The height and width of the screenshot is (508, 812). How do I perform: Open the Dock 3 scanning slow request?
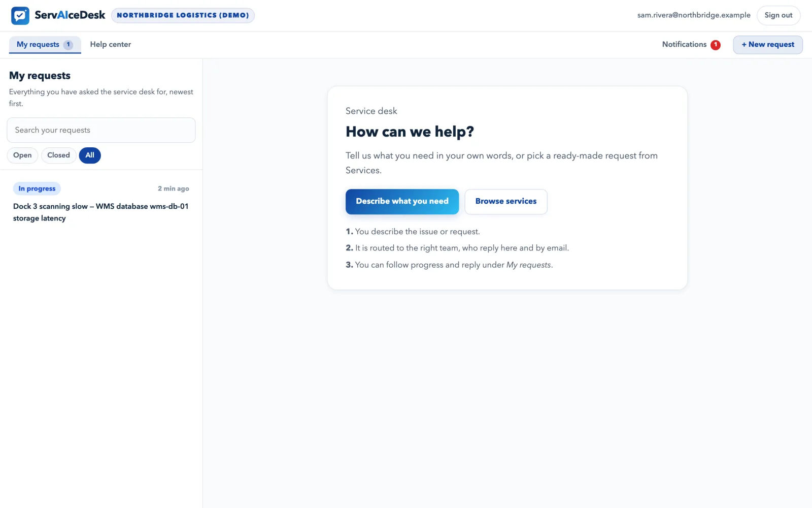click(x=101, y=204)
